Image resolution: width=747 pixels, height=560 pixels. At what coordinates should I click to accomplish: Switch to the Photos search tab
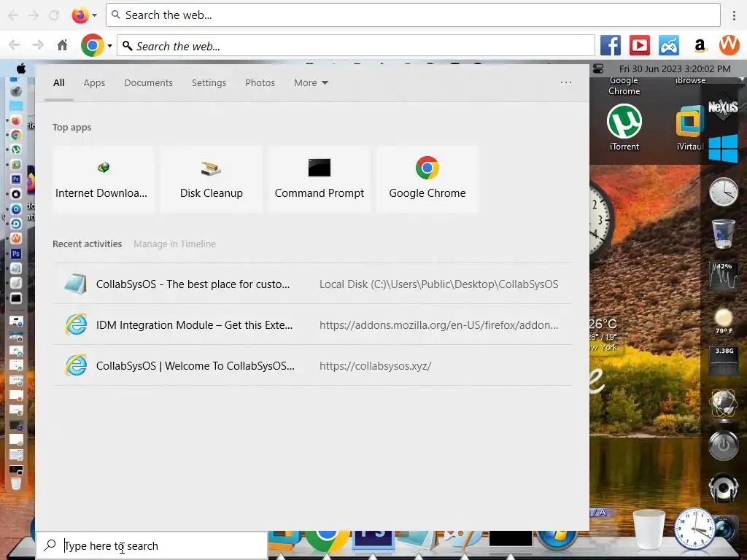(260, 83)
